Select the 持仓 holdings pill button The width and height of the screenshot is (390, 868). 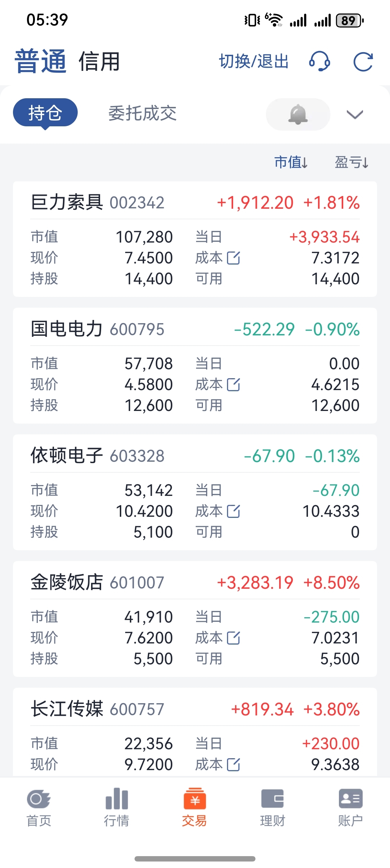[45, 113]
